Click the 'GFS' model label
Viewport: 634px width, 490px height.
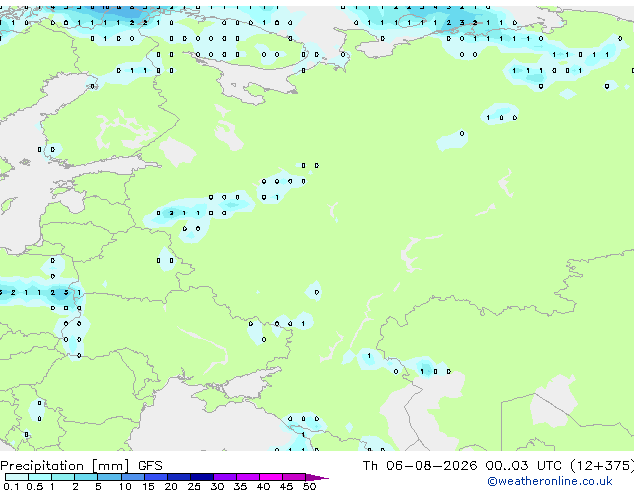pyautogui.click(x=150, y=466)
